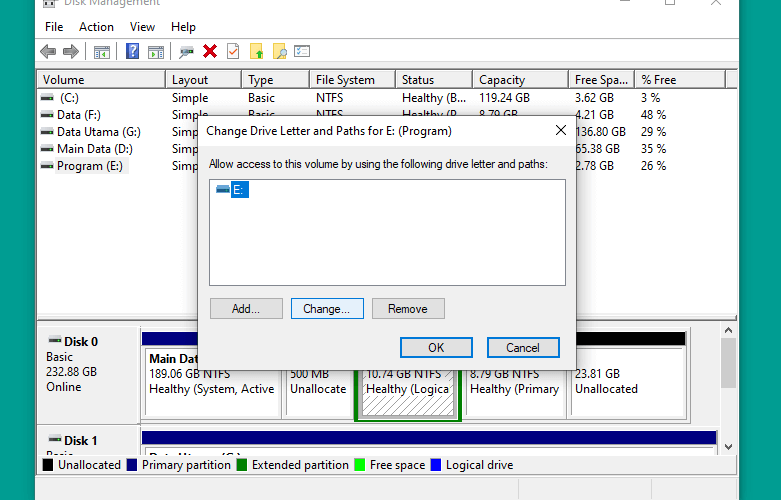
Task: Click the Show/Hide Action Pane icon
Action: [156, 51]
